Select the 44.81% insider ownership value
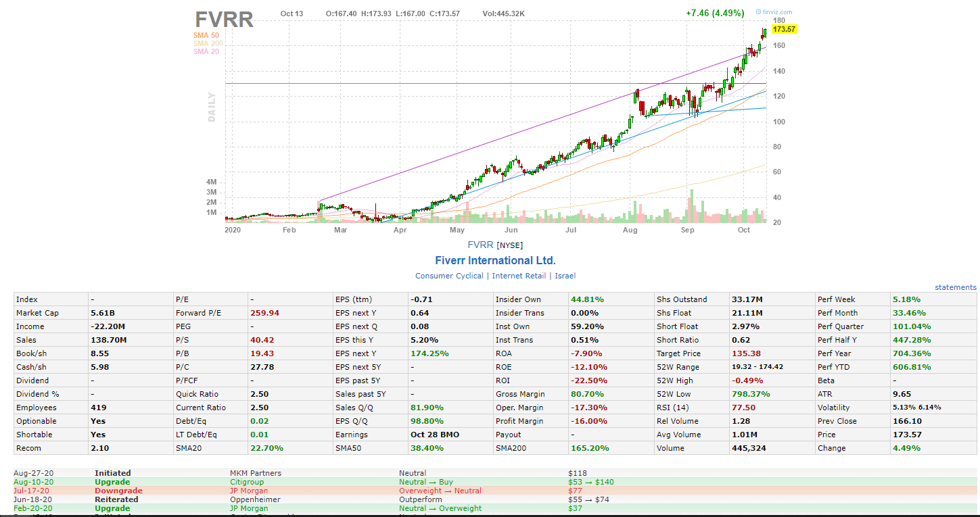Image resolution: width=980 pixels, height=517 pixels. pyautogui.click(x=587, y=299)
